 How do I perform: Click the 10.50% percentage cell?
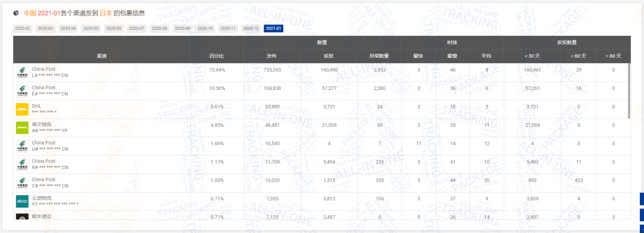coord(217,88)
